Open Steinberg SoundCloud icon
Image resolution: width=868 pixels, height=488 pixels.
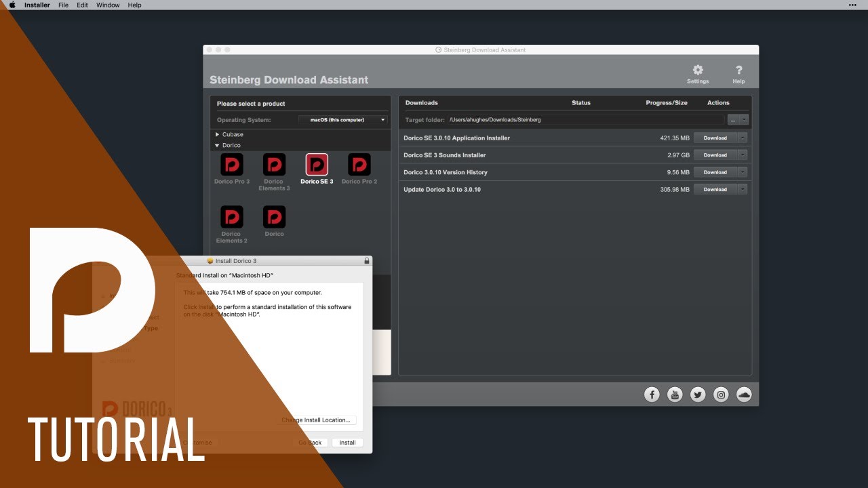point(744,394)
